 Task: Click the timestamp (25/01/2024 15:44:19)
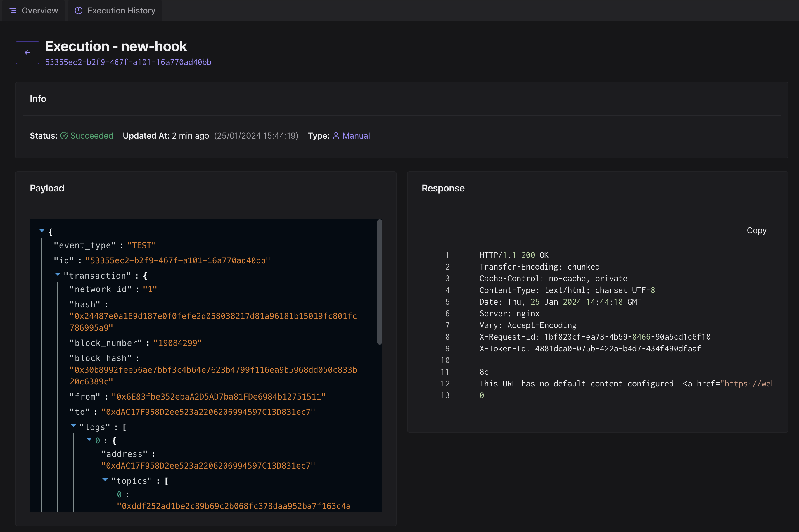pos(256,136)
